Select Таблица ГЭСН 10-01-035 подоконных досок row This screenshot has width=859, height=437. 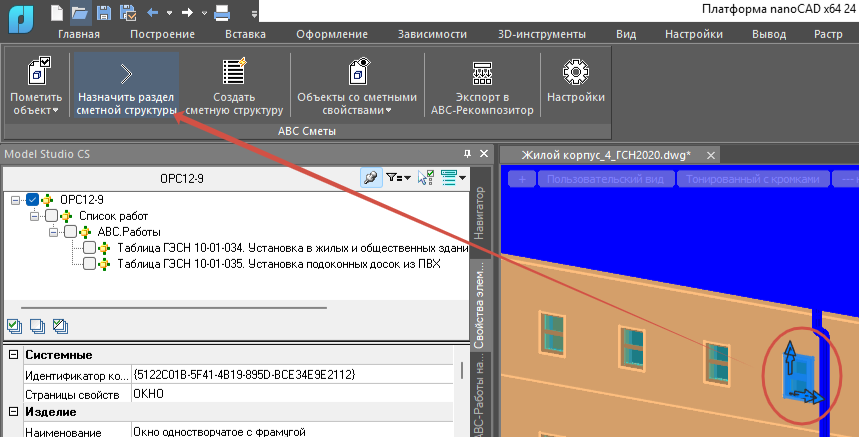click(279, 264)
